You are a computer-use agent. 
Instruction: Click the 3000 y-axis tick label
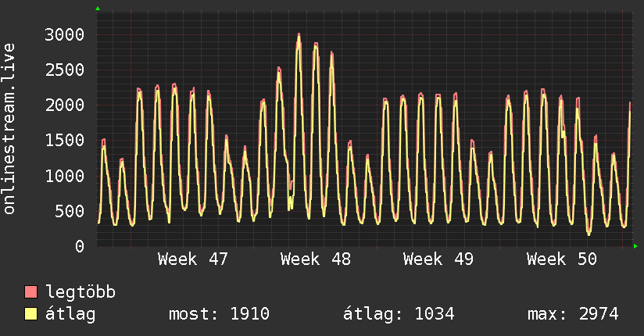tap(65, 34)
